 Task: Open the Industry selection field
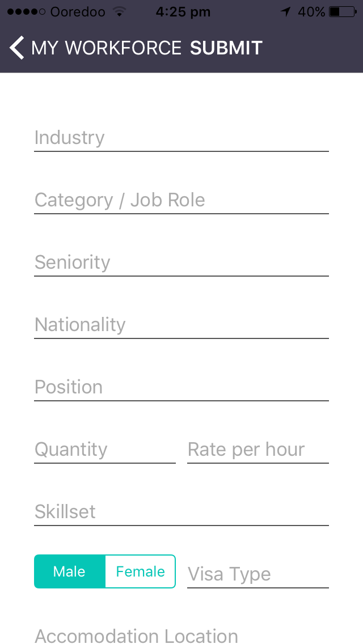(x=181, y=138)
